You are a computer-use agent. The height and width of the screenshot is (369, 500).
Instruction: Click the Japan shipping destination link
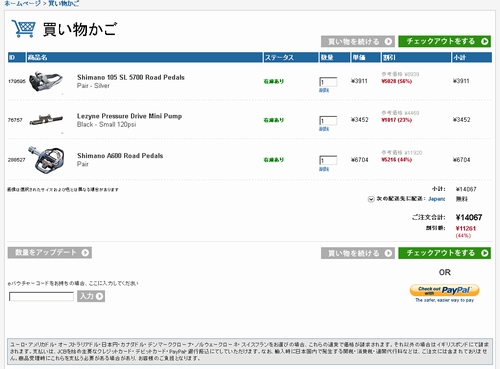[x=436, y=199]
